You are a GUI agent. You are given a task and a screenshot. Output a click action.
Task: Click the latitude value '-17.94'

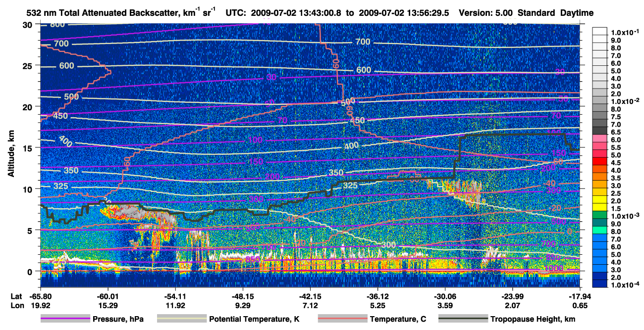[x=580, y=297]
